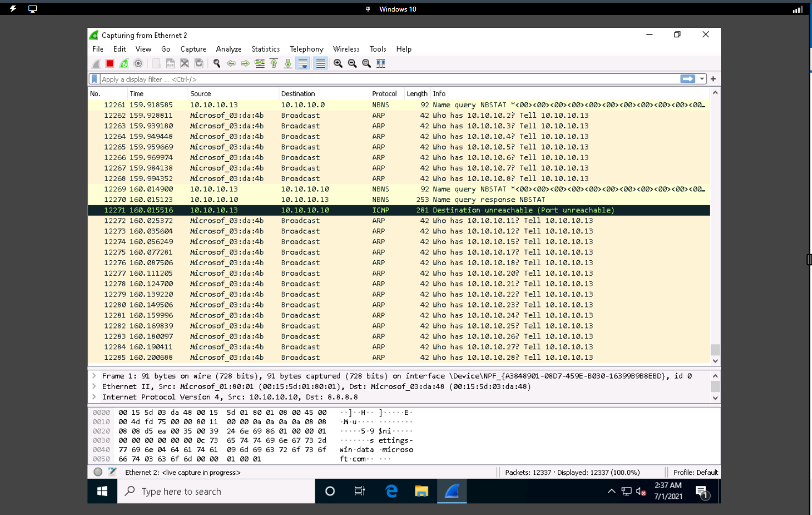This screenshot has width=812, height=515.
Task: Show hidden system tray icons chevron
Action: tap(611, 491)
